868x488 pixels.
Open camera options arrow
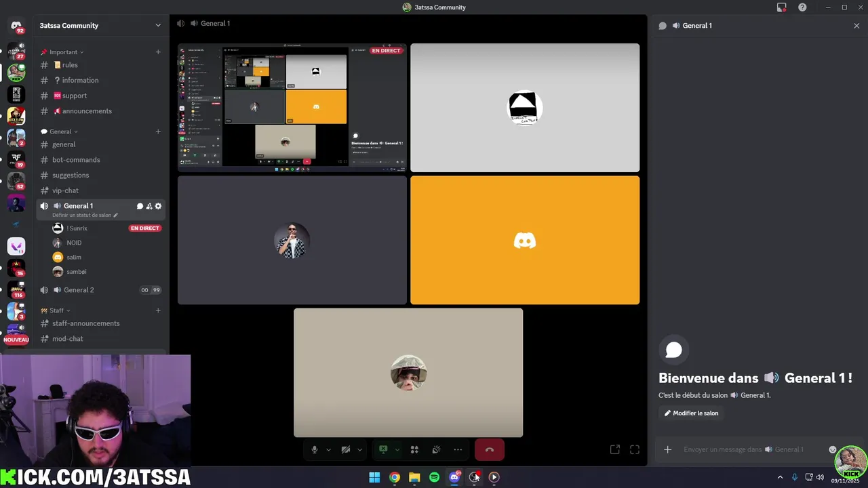359,449
